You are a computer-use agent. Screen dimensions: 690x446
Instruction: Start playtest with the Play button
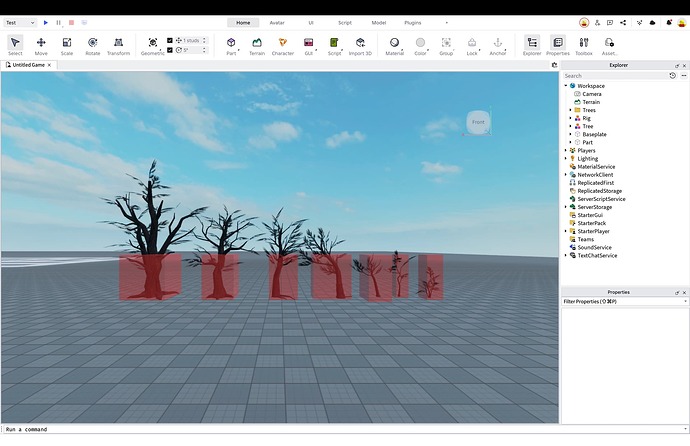(46, 22)
